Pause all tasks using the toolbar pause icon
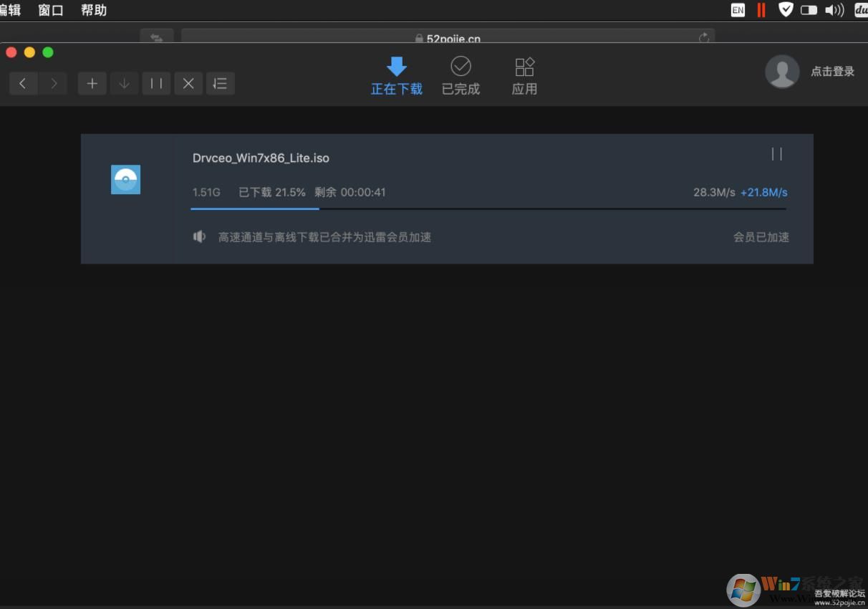This screenshot has width=868, height=609. tap(156, 83)
